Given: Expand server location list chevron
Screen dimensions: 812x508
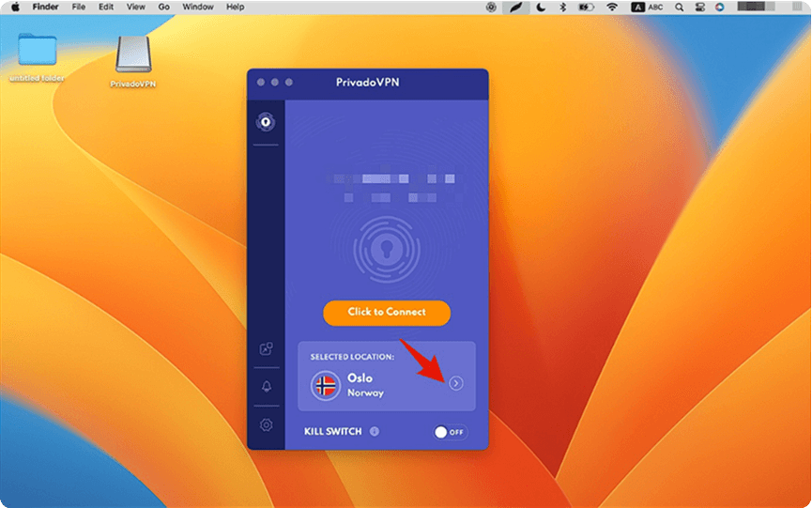Looking at the screenshot, I should (456, 384).
